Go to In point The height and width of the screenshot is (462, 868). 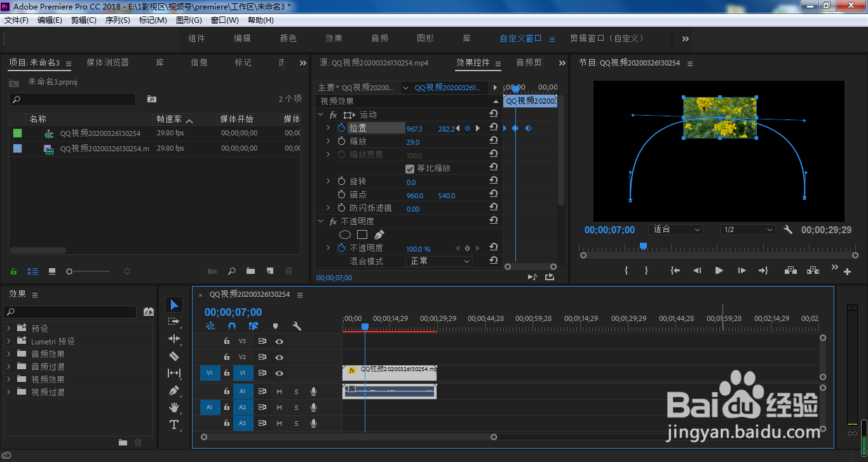click(x=675, y=270)
